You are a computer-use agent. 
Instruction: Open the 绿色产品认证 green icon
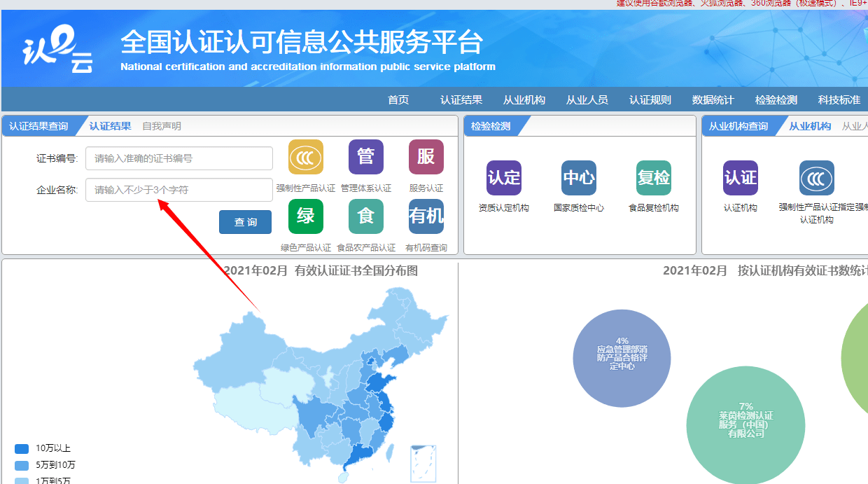[x=306, y=216]
